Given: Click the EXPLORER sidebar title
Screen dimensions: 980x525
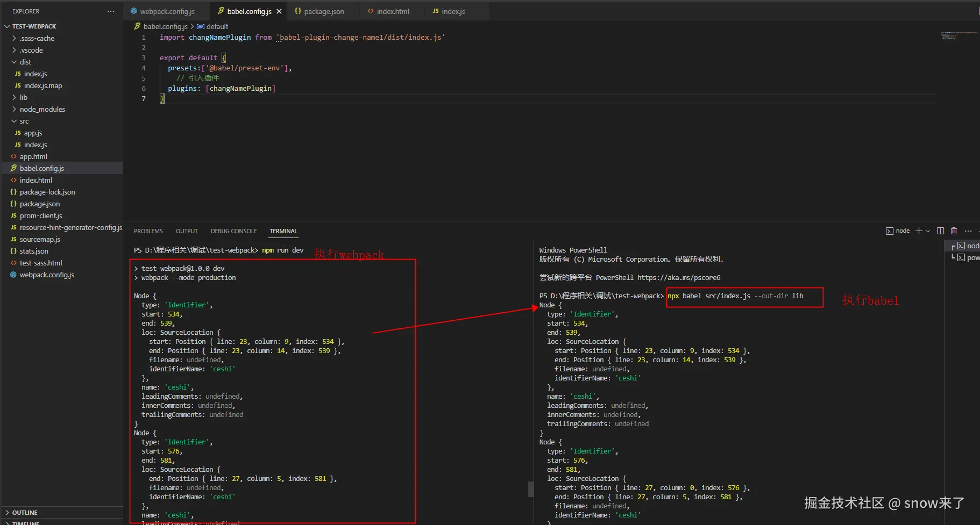Looking at the screenshot, I should [26, 11].
